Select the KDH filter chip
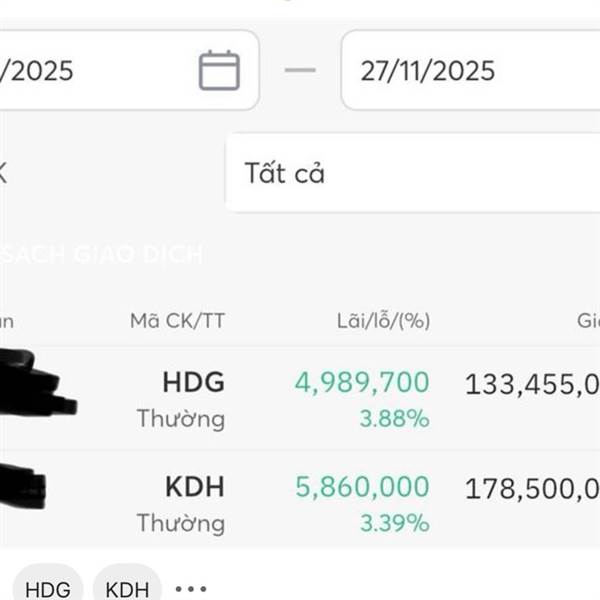The width and height of the screenshot is (600, 600). (127, 588)
